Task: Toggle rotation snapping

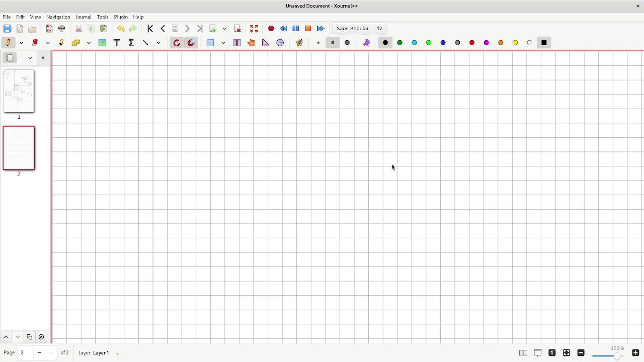Action: [x=177, y=43]
